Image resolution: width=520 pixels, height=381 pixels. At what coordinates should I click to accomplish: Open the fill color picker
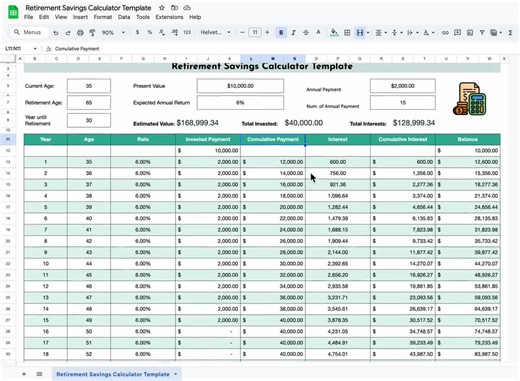coord(334,33)
